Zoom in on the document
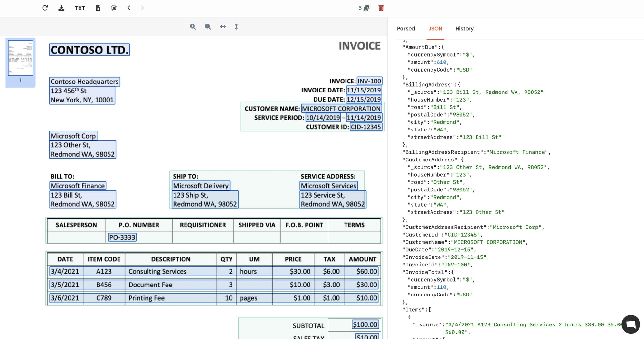Image resolution: width=644 pixels, height=339 pixels. point(193,27)
